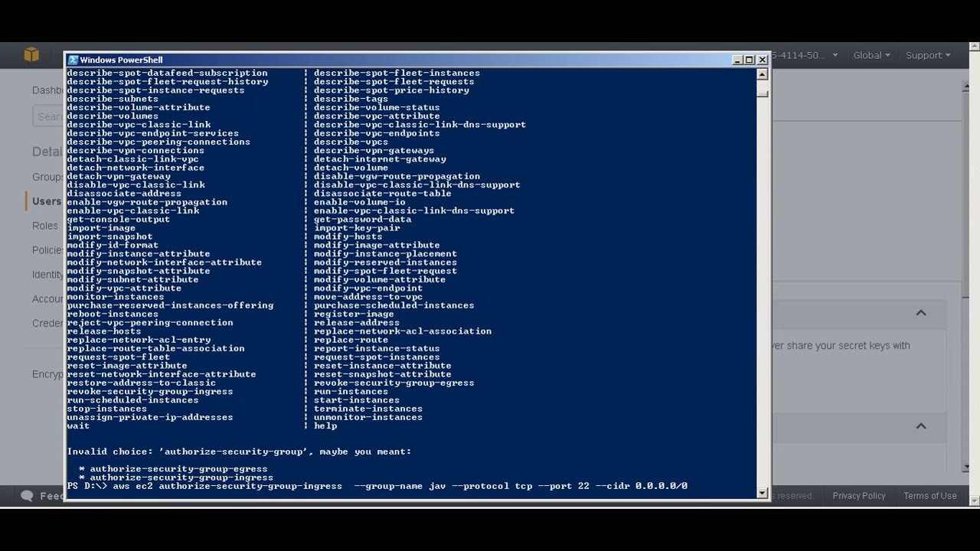Minimize the PowerShell window
980x551 pixels.
point(737,60)
